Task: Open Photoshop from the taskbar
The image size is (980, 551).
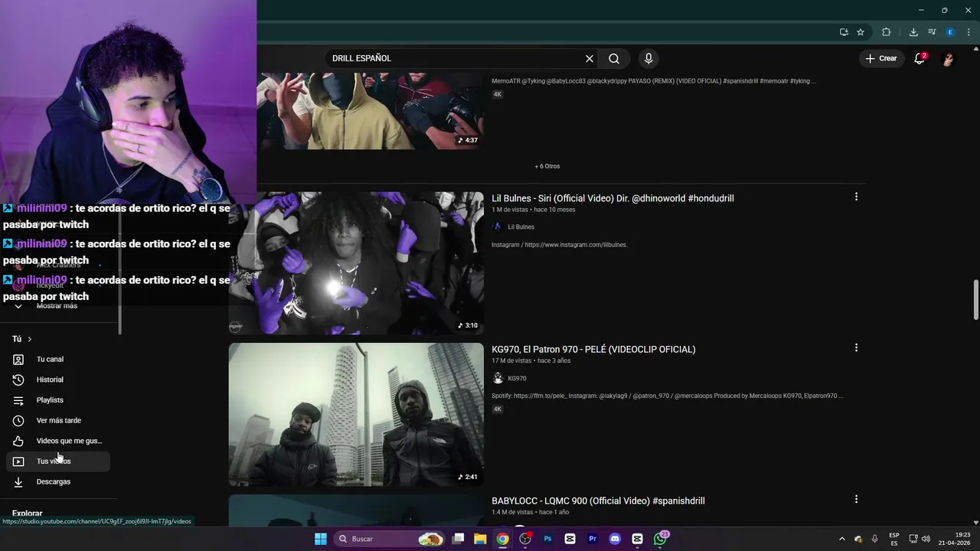Action: point(547,539)
